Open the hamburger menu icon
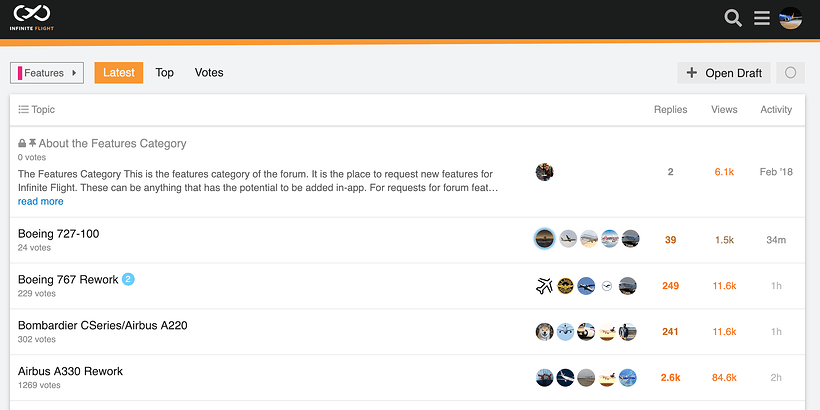This screenshot has width=820, height=410. (x=762, y=18)
